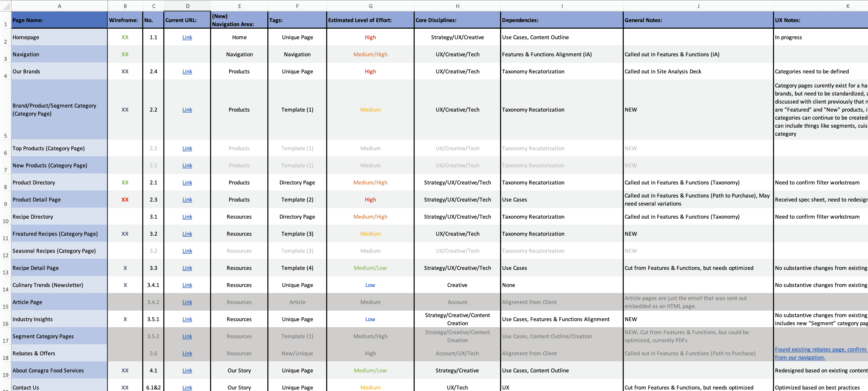Select column J header

click(x=698, y=6)
